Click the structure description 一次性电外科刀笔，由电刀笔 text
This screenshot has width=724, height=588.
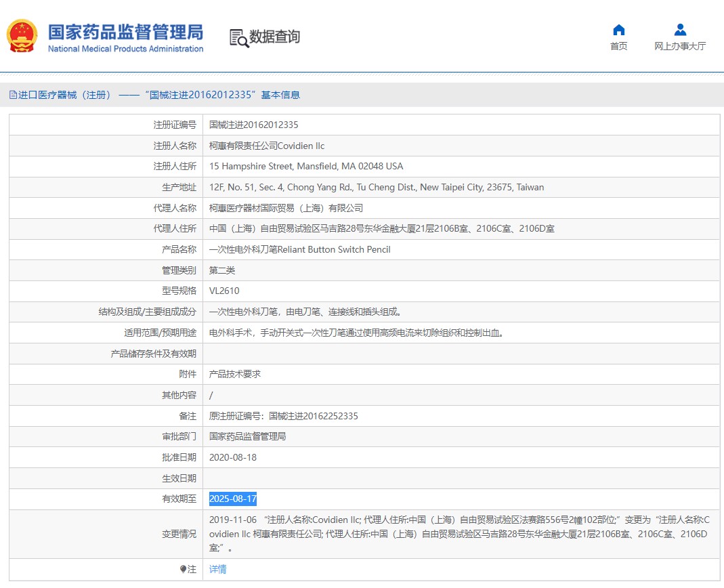point(305,312)
